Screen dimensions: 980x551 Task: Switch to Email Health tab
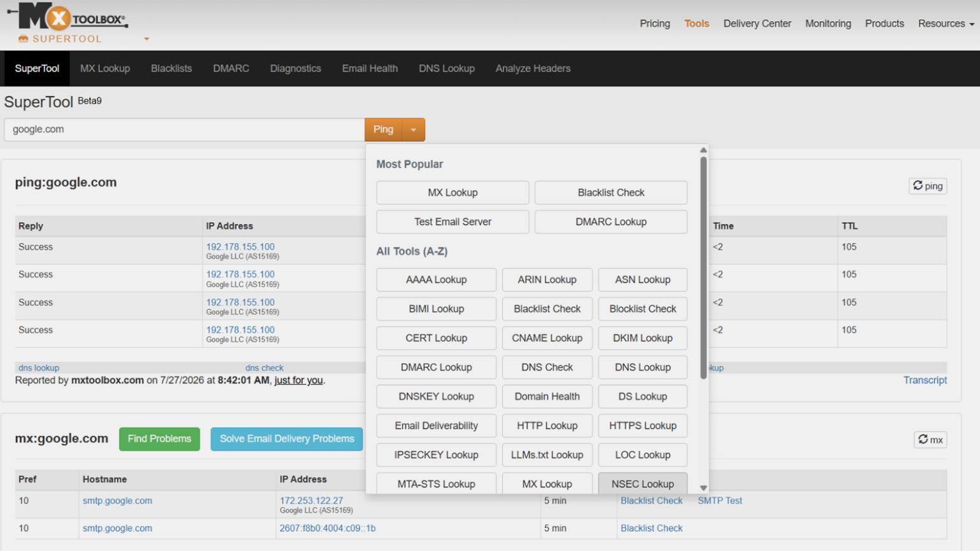370,69
